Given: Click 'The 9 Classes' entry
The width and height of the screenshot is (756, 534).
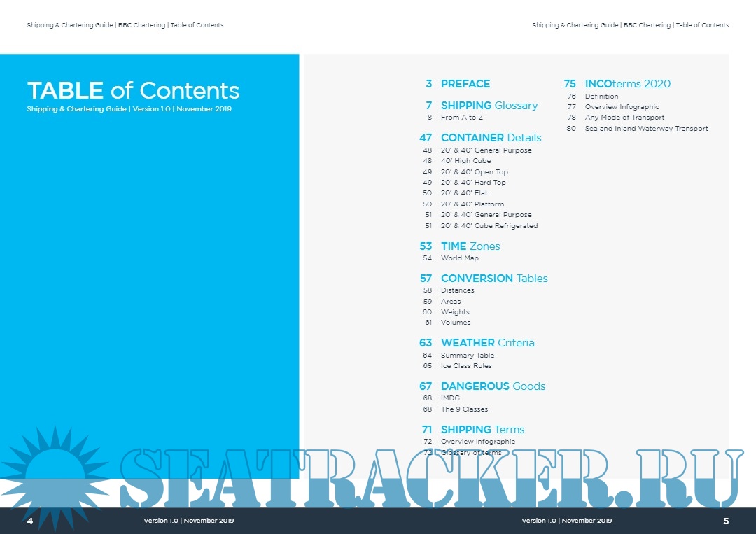Looking at the screenshot, I should click(464, 409).
